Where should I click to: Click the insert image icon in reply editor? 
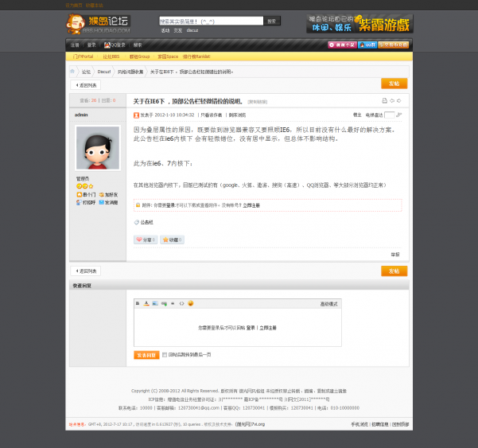(155, 303)
